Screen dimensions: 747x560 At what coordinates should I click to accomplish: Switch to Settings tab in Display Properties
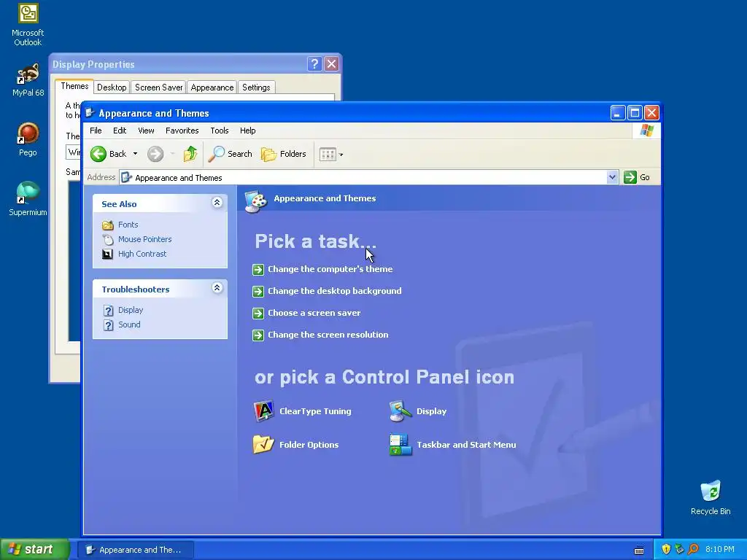(x=256, y=87)
